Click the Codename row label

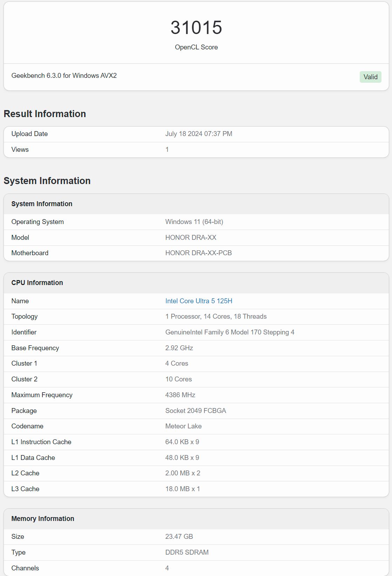point(27,426)
